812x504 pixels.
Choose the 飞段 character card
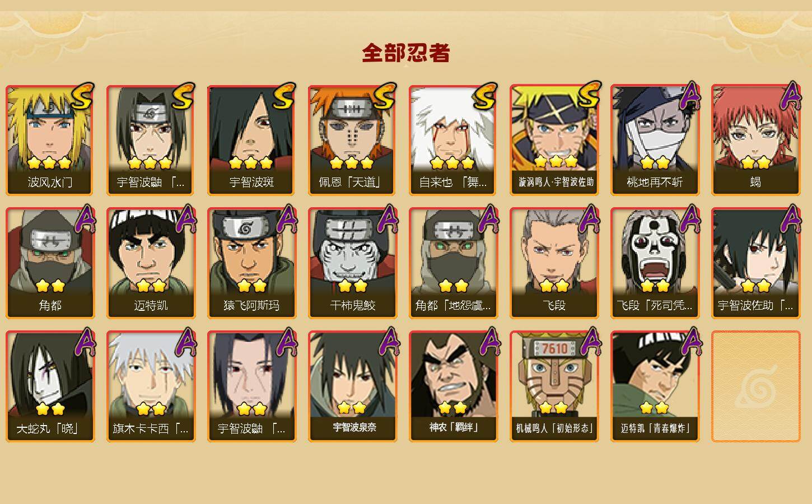coord(554,263)
